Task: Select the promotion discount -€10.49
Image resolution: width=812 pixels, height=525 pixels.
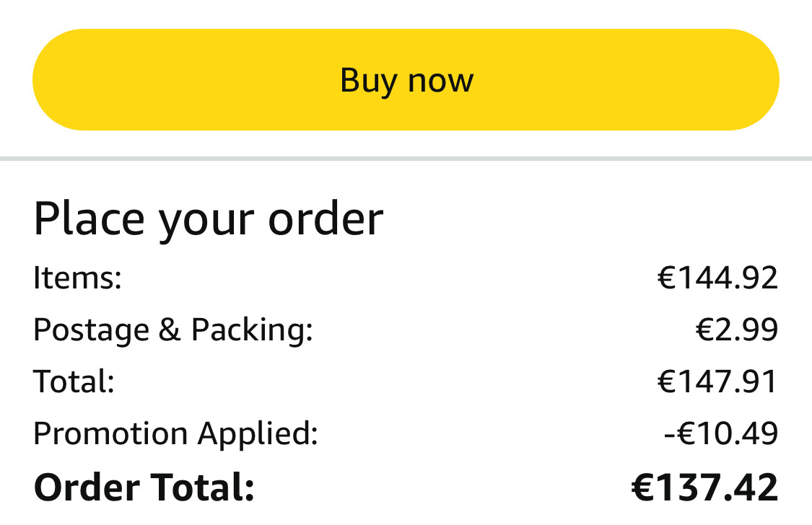Action: [720, 433]
